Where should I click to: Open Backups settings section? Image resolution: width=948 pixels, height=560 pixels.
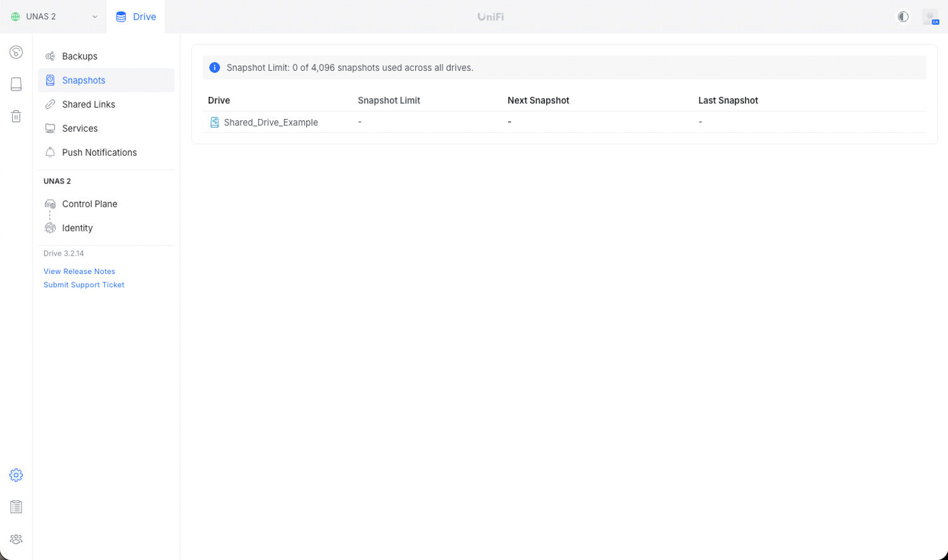(x=80, y=56)
